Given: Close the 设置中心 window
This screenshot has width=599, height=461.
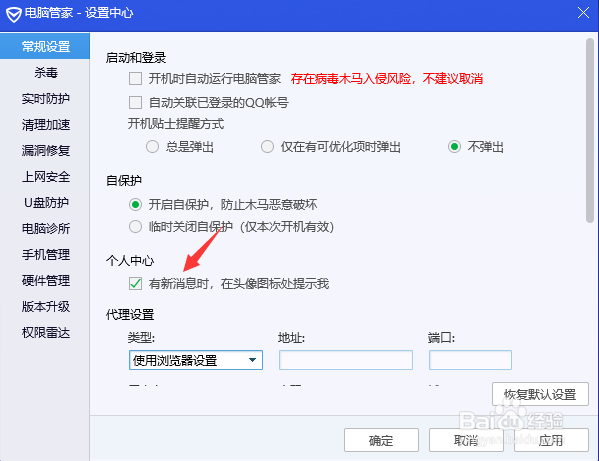Looking at the screenshot, I should click(x=583, y=13).
